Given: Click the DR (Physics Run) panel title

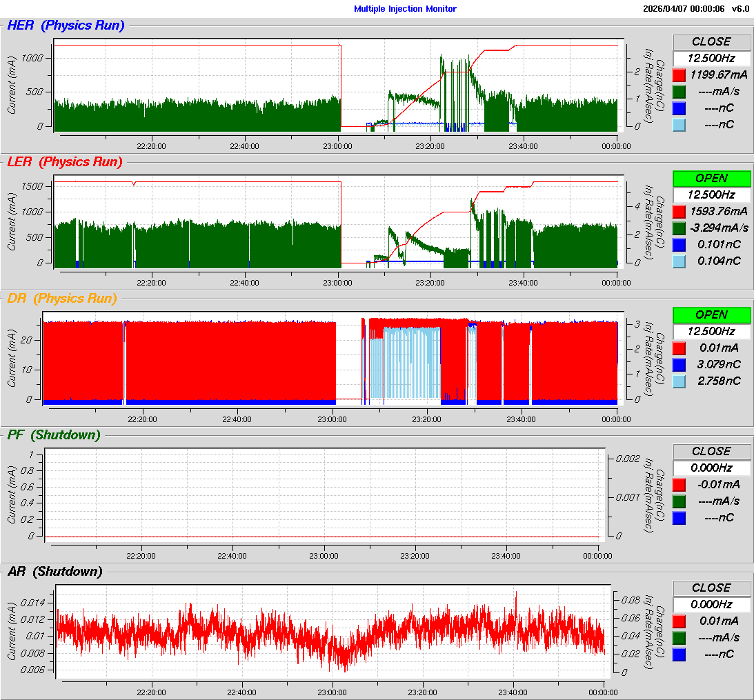Looking at the screenshot, I should (62, 299).
